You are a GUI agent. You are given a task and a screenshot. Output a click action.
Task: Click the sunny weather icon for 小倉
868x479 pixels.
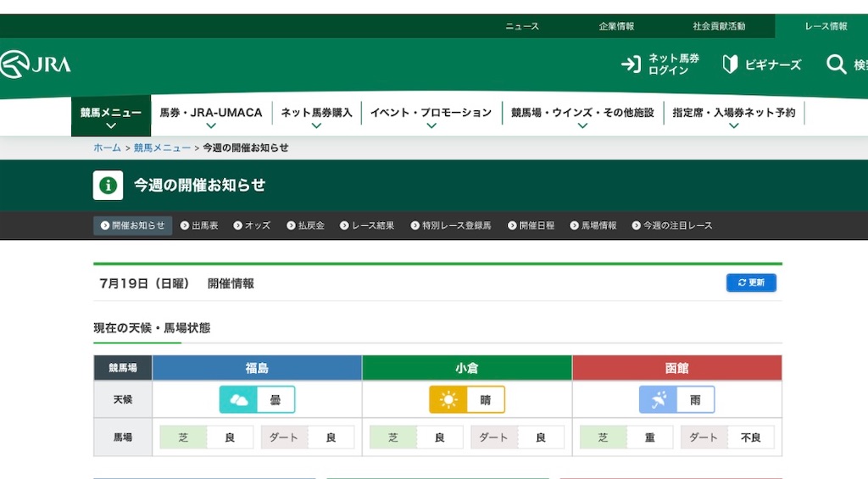point(448,400)
